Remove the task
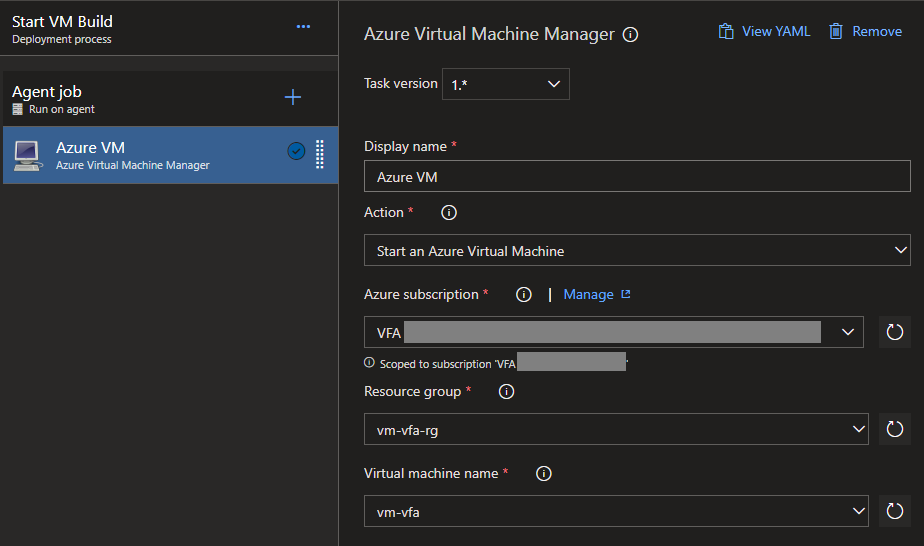Screen dimensions: 924x546 [x=865, y=31]
